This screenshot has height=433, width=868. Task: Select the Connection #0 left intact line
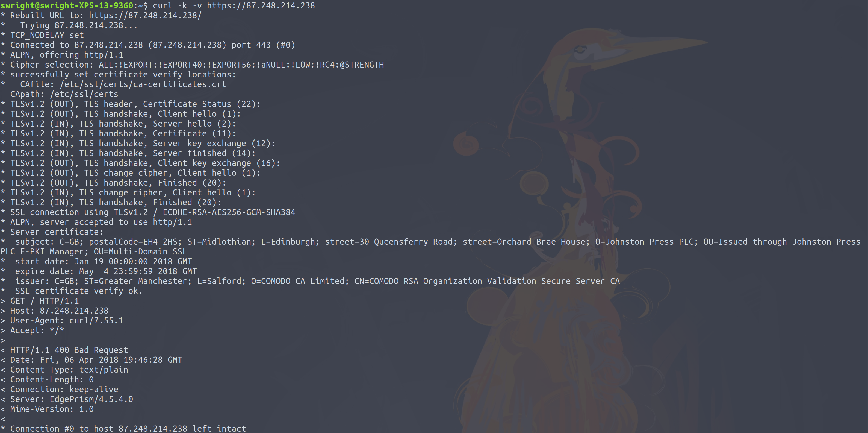(x=123, y=428)
